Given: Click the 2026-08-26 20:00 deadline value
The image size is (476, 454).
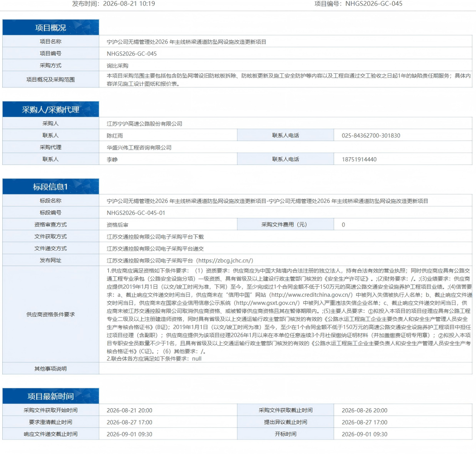Looking at the screenshot, I should [x=364, y=411].
